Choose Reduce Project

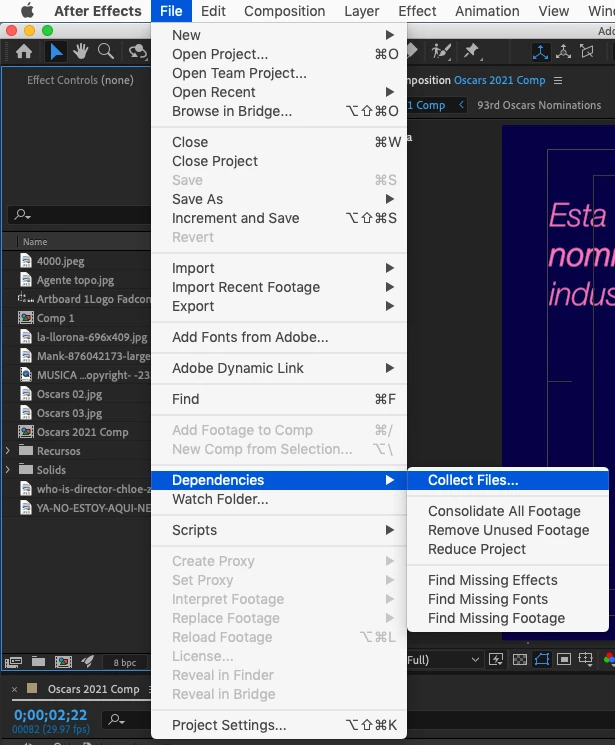click(x=508, y=549)
